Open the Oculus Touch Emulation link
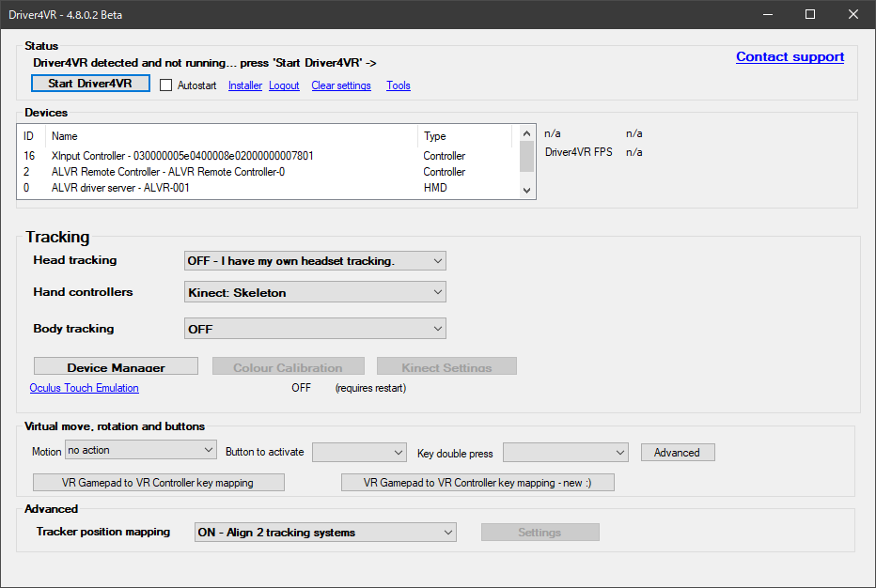The image size is (876, 588). (84, 388)
